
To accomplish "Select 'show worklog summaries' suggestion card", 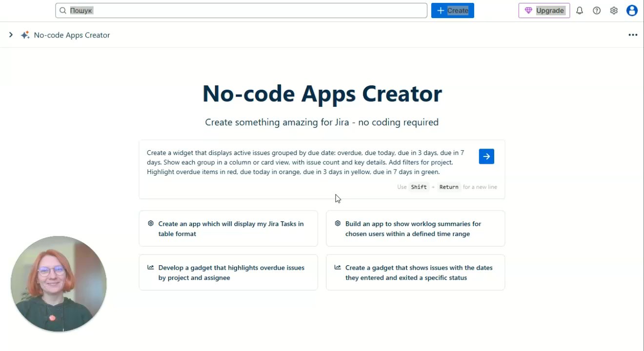I will point(415,229).
